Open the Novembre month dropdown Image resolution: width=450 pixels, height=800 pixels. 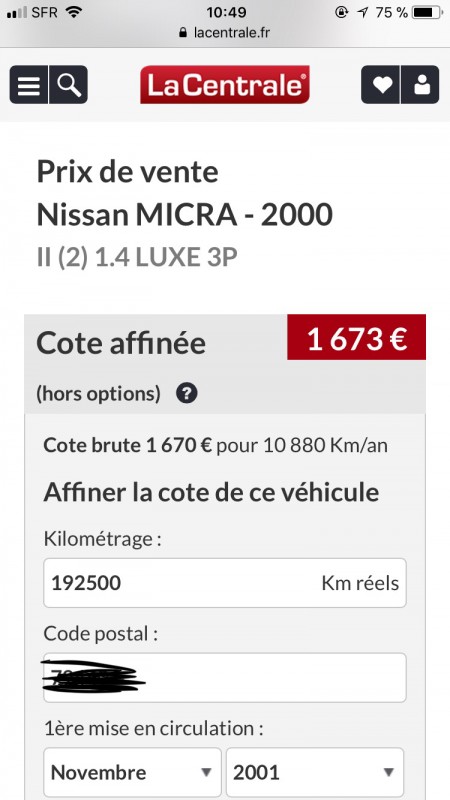[133, 772]
